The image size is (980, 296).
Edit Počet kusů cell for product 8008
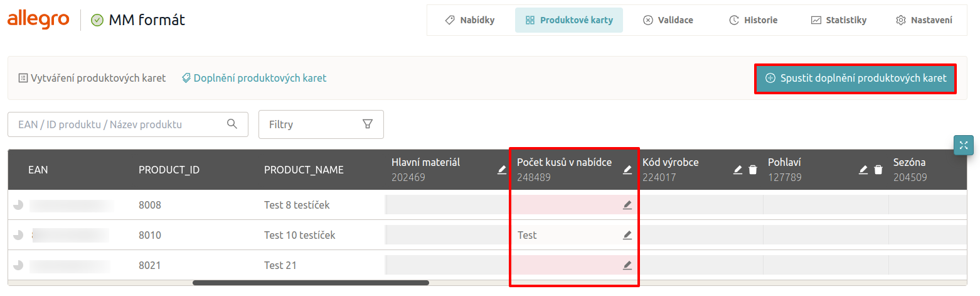coord(627,205)
